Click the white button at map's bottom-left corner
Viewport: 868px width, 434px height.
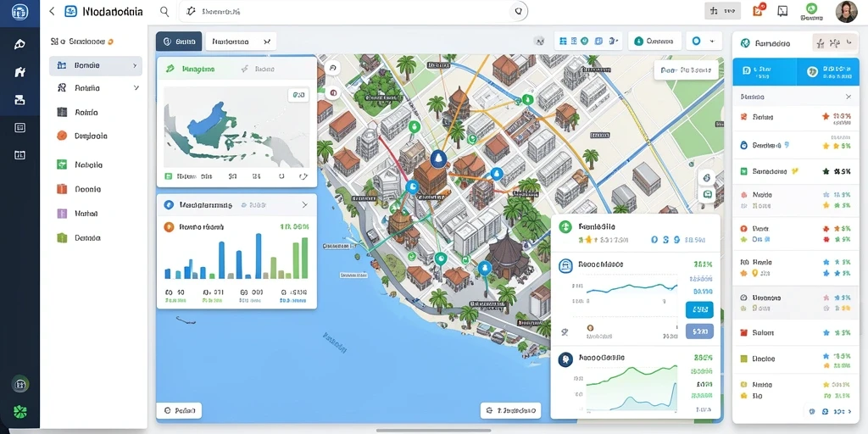point(179,411)
